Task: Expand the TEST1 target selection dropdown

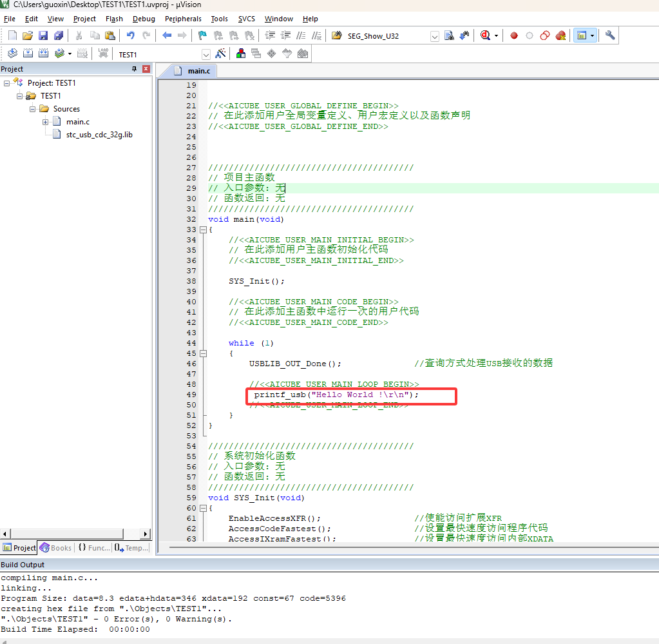Action: (x=206, y=55)
